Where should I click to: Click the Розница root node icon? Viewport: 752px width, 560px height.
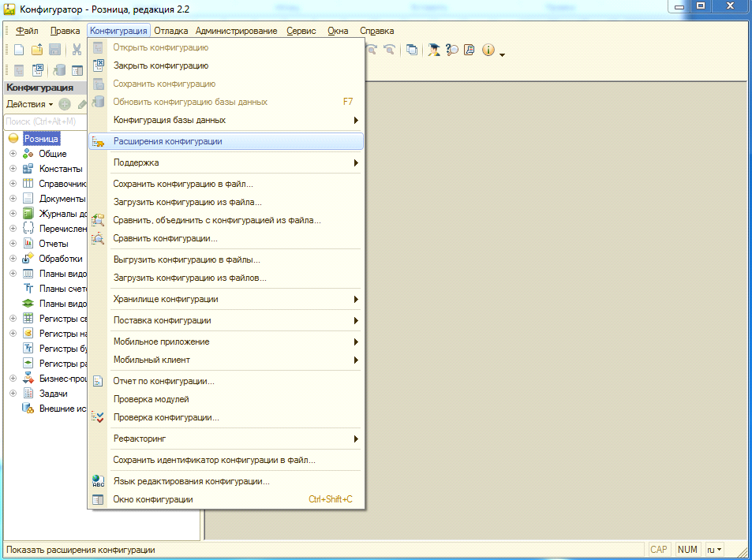13,139
